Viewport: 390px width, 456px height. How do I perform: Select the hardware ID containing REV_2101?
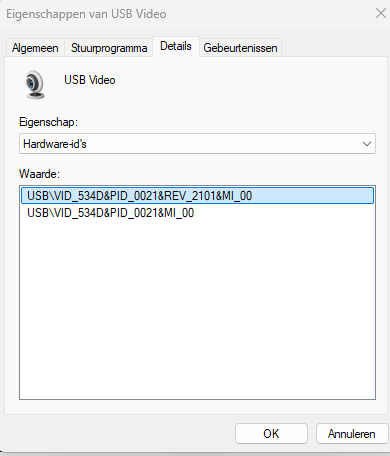click(197, 196)
